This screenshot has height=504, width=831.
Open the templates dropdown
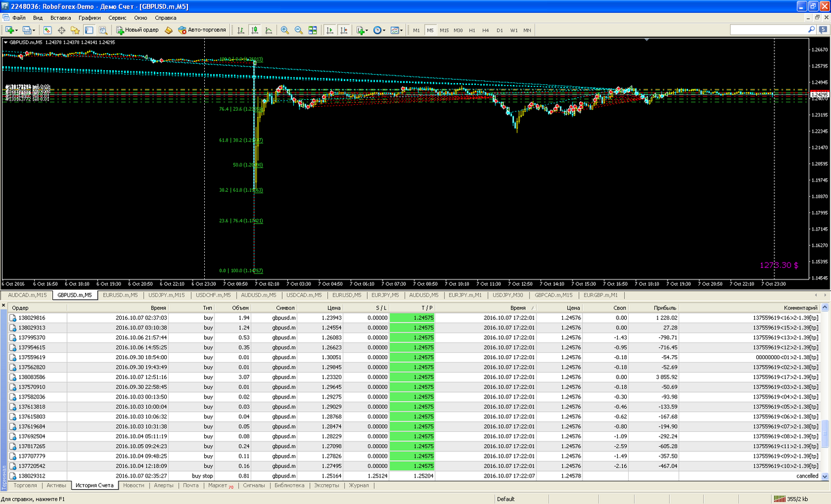tap(396, 30)
